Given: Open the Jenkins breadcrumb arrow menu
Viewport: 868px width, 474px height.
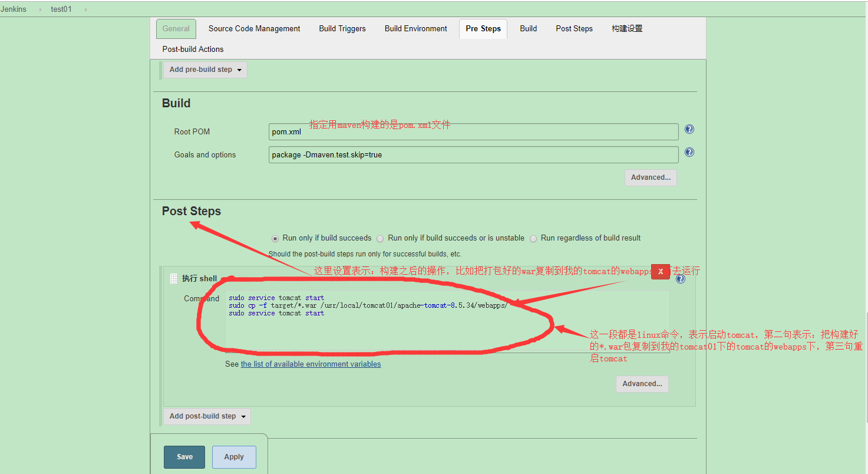Looking at the screenshot, I should tap(40, 9).
